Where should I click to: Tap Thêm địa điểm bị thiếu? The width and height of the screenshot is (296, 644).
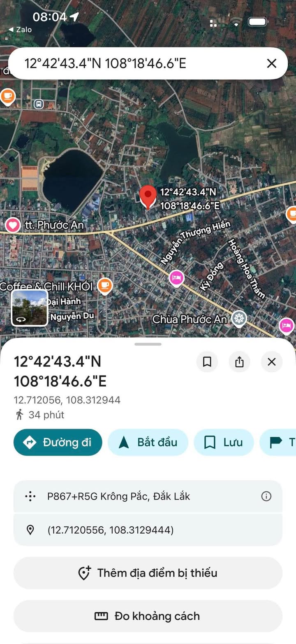pos(148,573)
